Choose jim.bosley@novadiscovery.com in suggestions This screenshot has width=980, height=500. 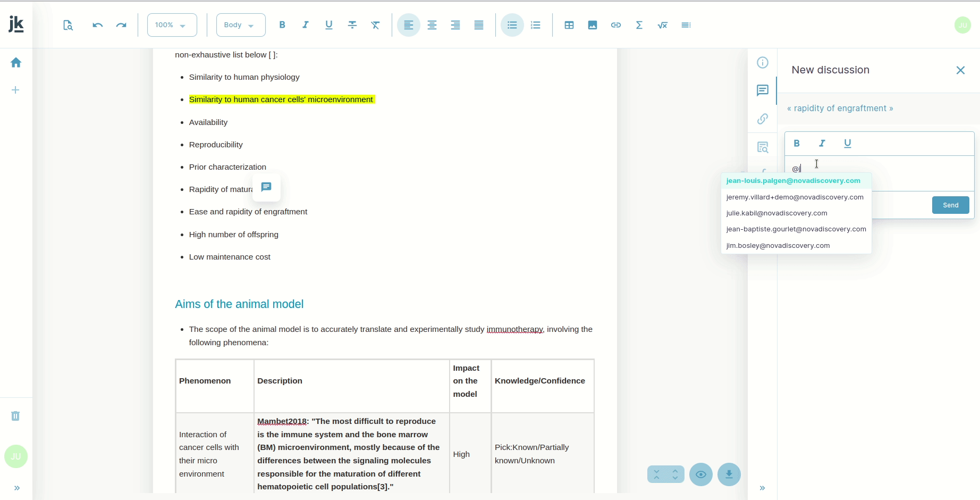point(778,246)
